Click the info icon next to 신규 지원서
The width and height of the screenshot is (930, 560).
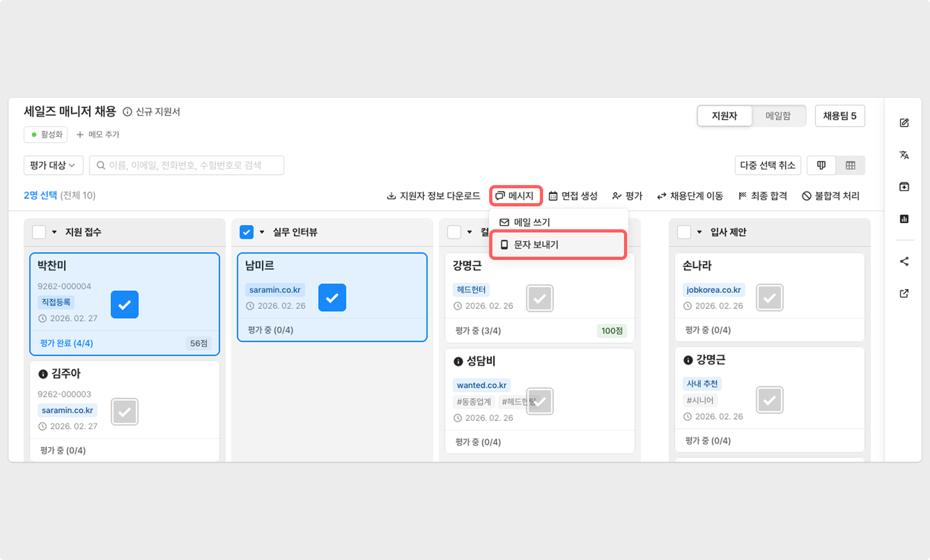[127, 112]
